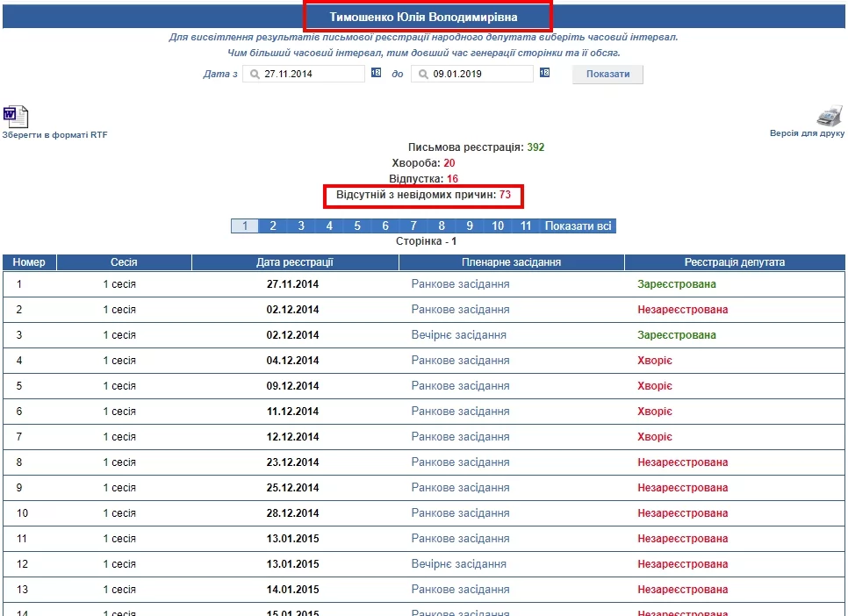Open calendar picker next to end date
Screen dimensions: 848x616
pyautogui.click(x=544, y=73)
